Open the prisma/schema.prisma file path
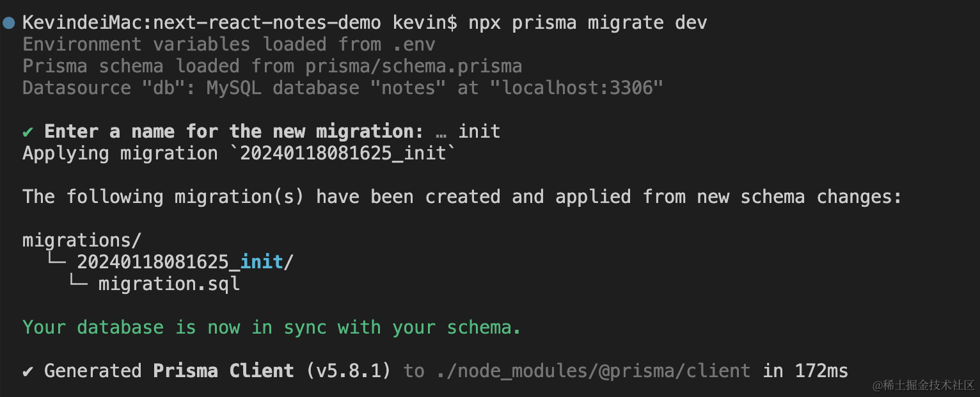Screen dimensions: 980x397 point(413,66)
